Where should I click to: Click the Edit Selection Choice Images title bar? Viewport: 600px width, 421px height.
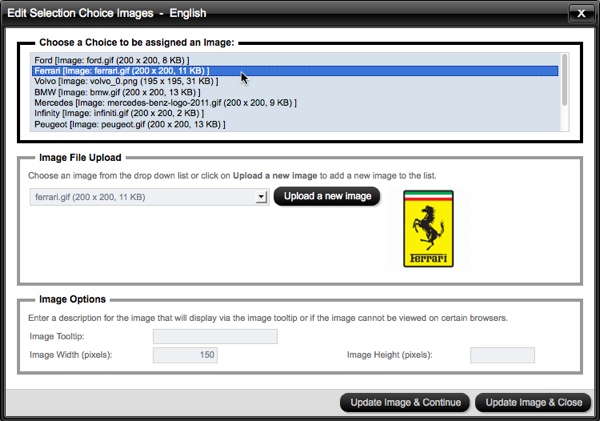(250, 13)
